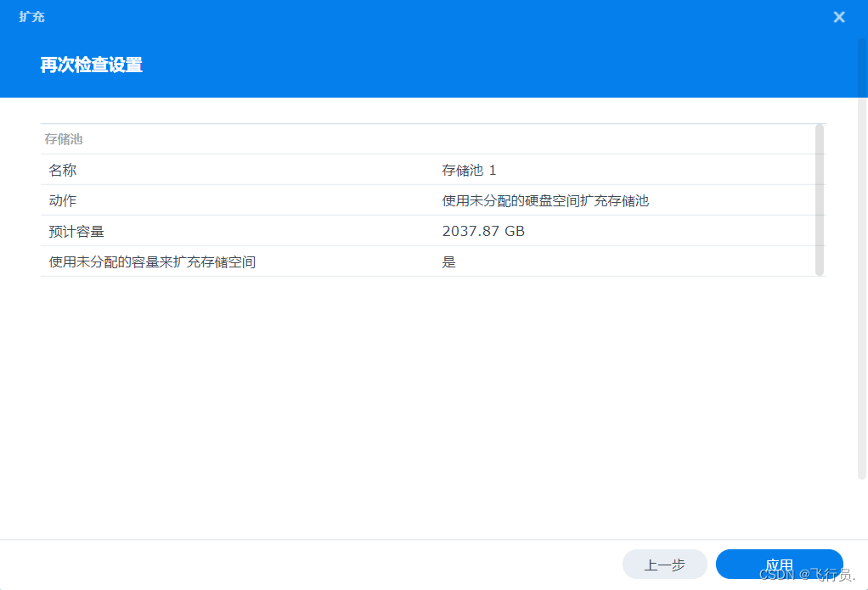
Task: Click the 是 value in the last row
Action: (449, 261)
